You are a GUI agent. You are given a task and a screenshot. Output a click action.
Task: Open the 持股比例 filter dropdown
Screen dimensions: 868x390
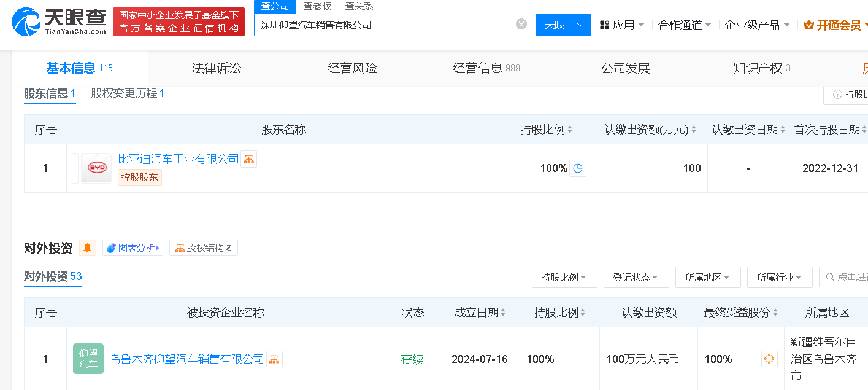pyautogui.click(x=564, y=277)
